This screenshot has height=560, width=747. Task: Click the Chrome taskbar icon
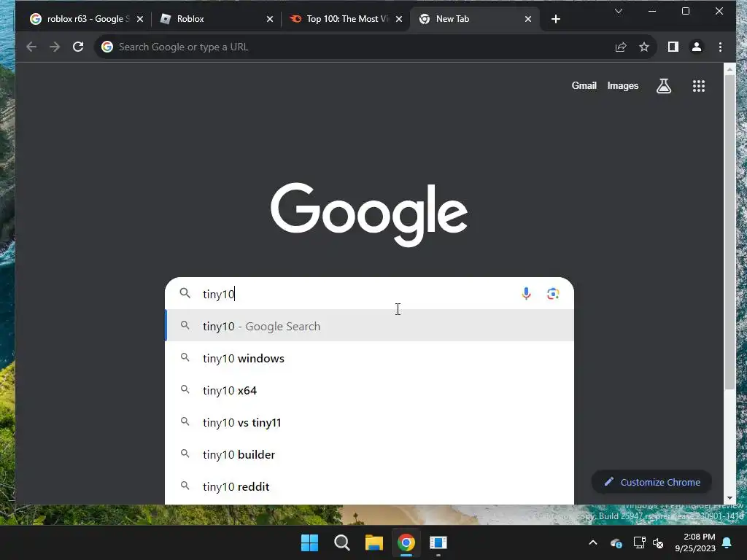click(406, 542)
